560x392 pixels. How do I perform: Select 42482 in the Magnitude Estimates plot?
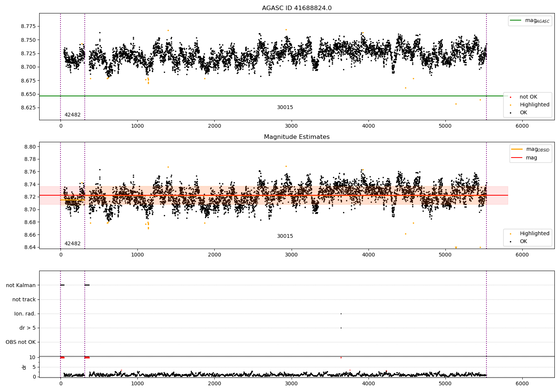coord(72,244)
